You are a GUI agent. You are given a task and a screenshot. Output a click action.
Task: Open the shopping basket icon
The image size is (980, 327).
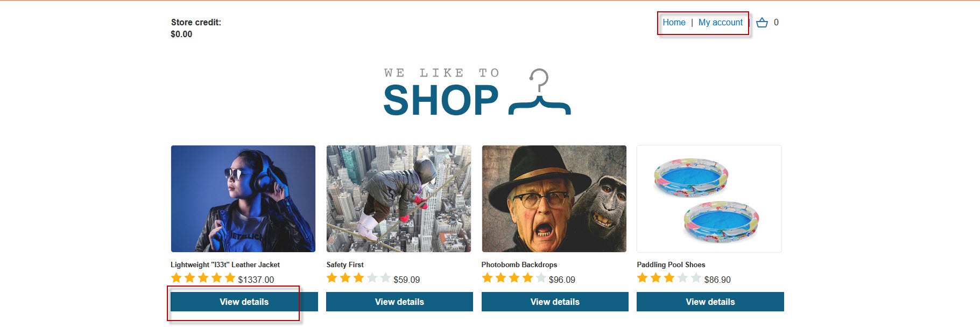coord(762,23)
